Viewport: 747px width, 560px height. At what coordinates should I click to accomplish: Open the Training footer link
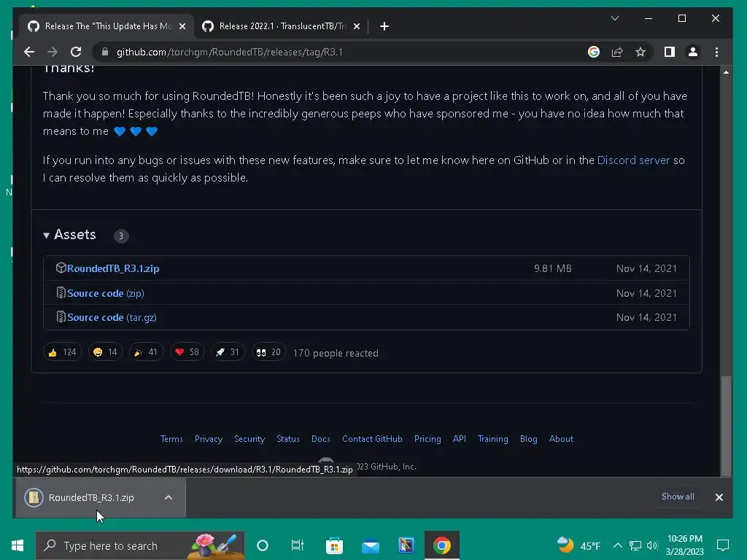[492, 439]
